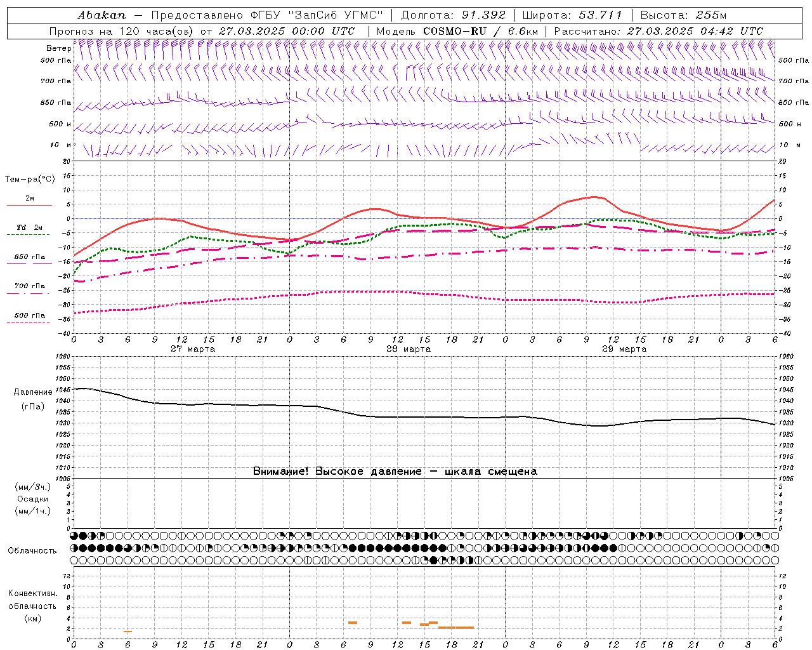812x650 pixels.
Task: Select the 10 м wind level label on left
Action: [x=60, y=145]
